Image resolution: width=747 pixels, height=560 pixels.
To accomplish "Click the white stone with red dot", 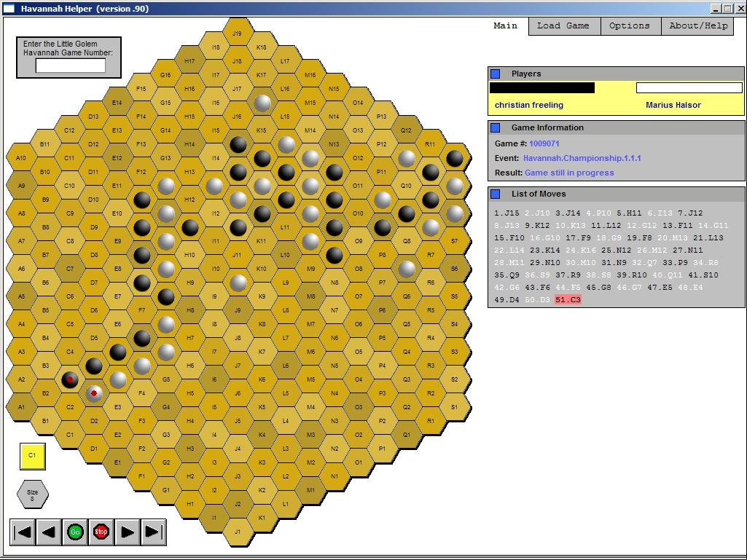I will (x=94, y=393).
